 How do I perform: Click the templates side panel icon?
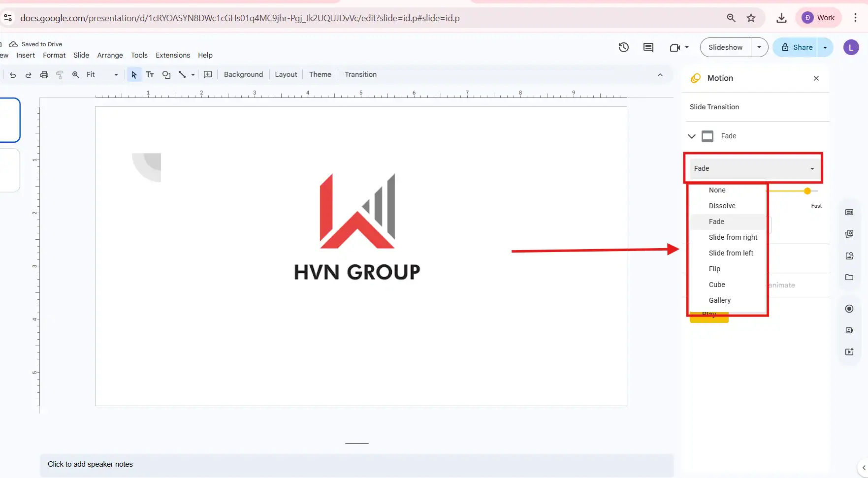(x=849, y=234)
